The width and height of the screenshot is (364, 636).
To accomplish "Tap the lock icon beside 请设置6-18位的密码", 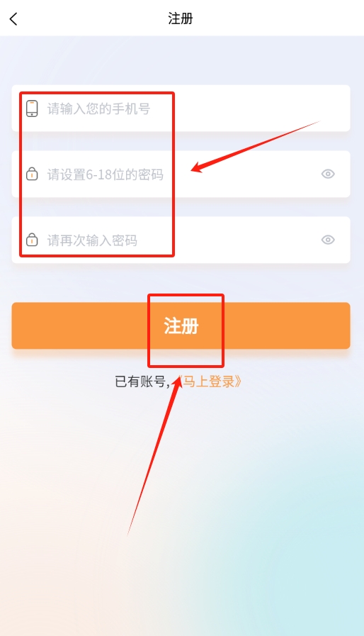I will (x=32, y=174).
